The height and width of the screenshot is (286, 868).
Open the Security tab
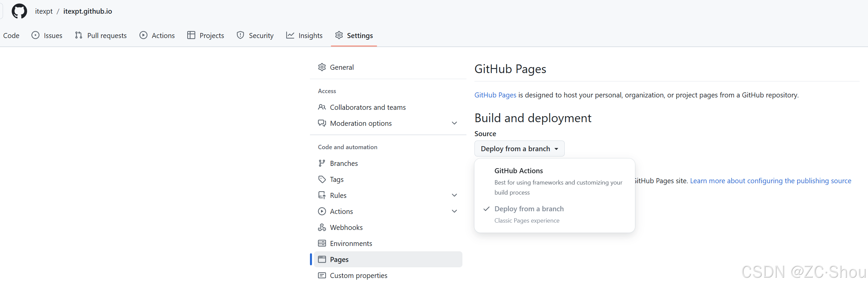255,36
